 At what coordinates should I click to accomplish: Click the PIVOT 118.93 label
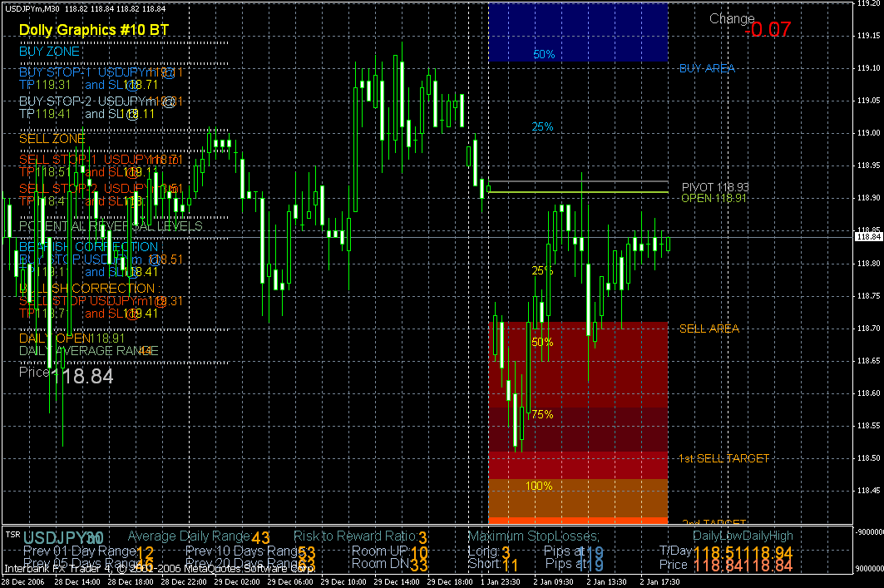[715, 187]
